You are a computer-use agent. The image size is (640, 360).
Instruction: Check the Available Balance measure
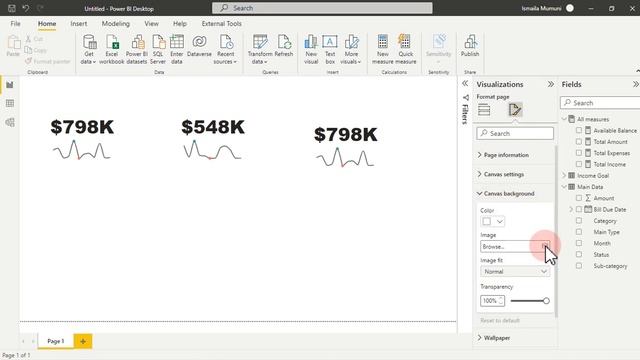pyautogui.click(x=579, y=130)
